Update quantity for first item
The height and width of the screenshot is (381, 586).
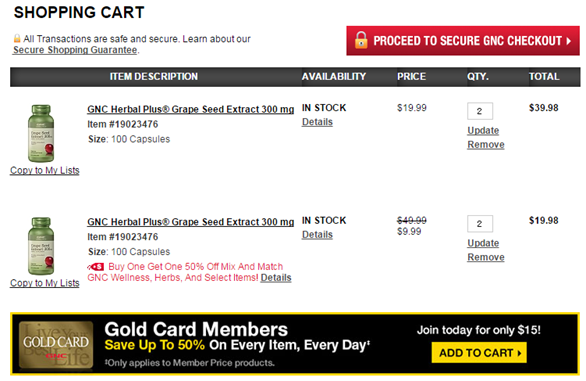point(483,130)
